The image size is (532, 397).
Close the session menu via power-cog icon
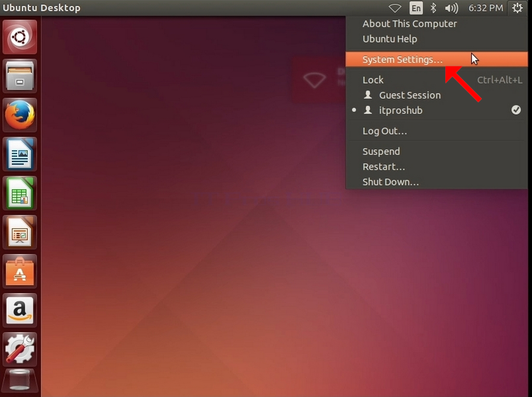click(517, 8)
